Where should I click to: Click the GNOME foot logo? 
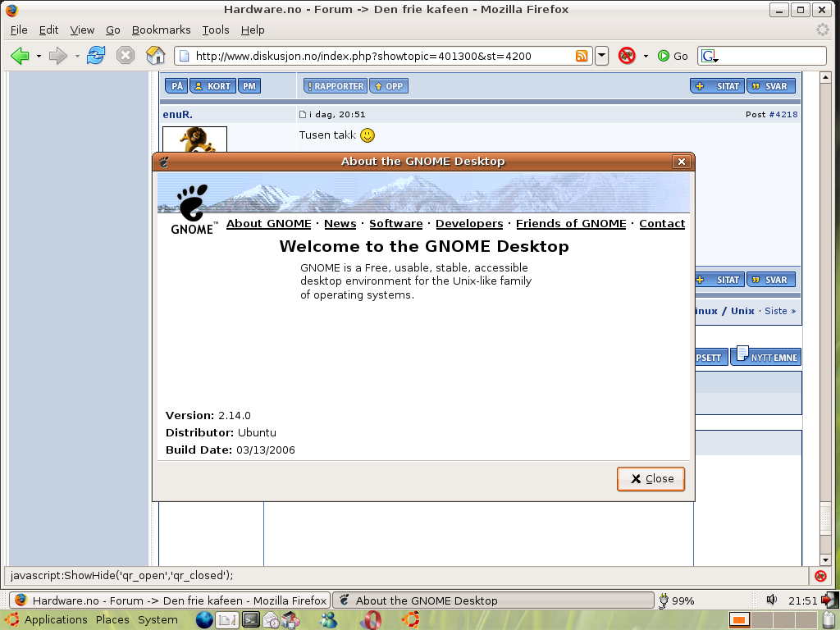click(x=193, y=209)
